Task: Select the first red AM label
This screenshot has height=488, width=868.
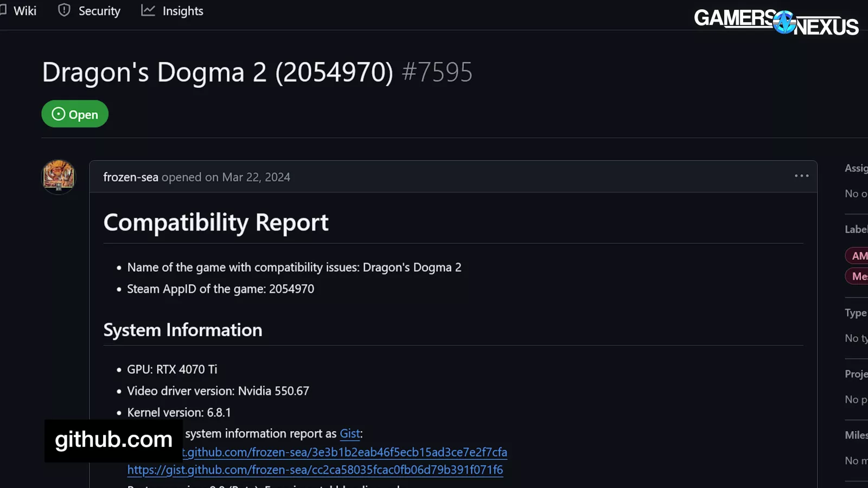Action: coord(858,256)
